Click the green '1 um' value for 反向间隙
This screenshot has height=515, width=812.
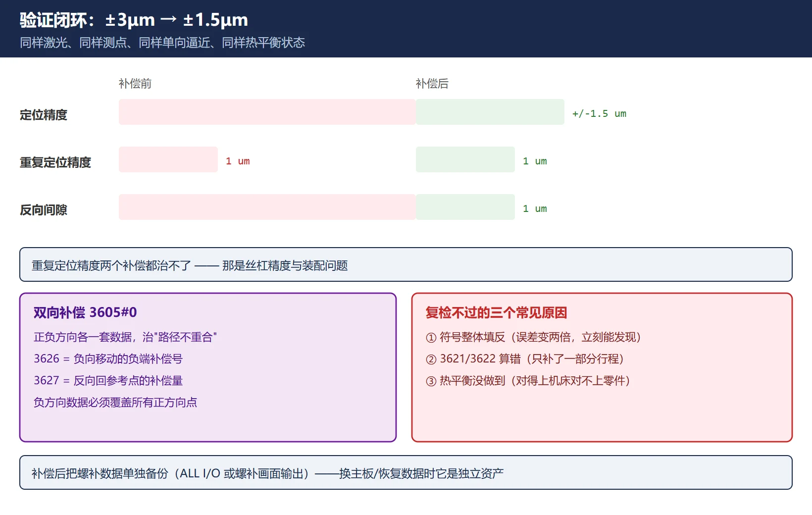[x=535, y=208]
